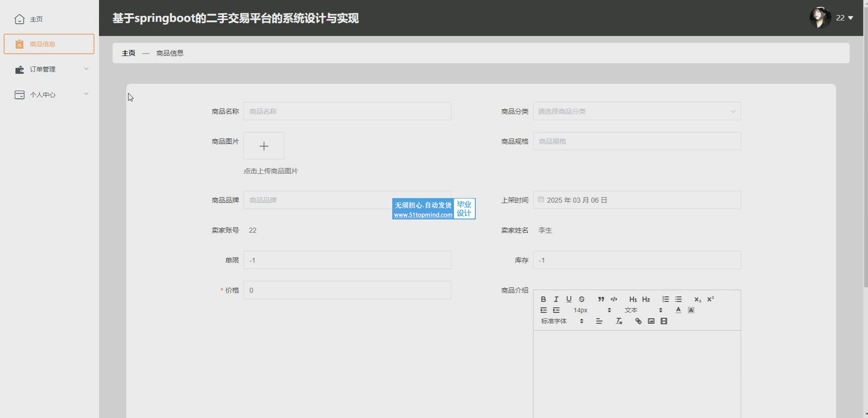Image resolution: width=868 pixels, height=418 pixels.
Task: Open the 商品分类 dropdown
Action: (636, 111)
